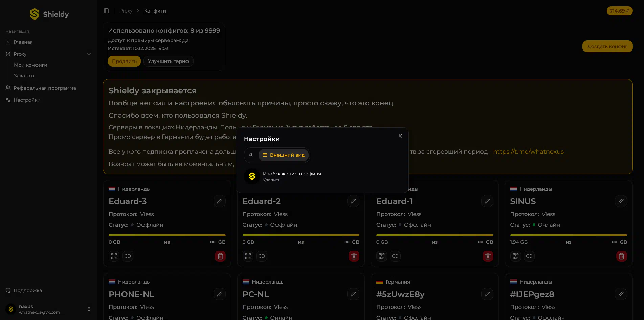Show QR code for SINUS
The width and height of the screenshot is (644, 320).
[x=516, y=256]
